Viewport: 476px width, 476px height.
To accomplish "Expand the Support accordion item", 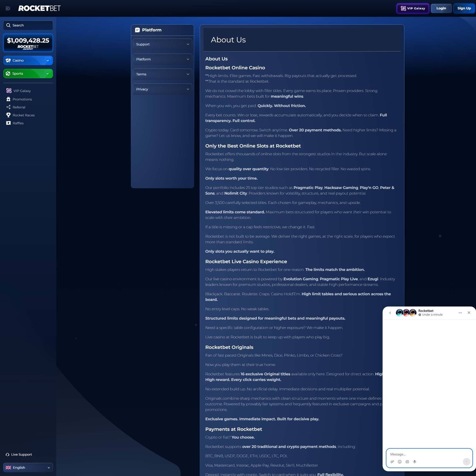I will [x=162, y=44].
